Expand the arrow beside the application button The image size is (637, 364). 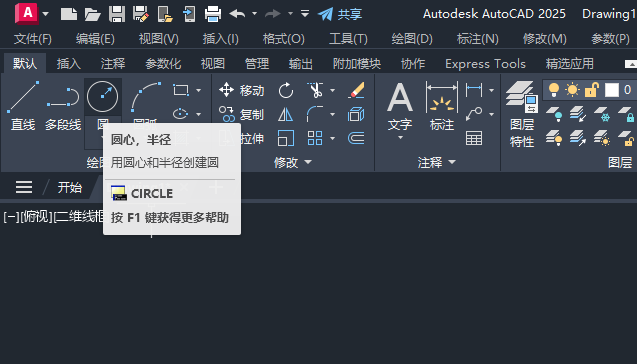[46, 14]
